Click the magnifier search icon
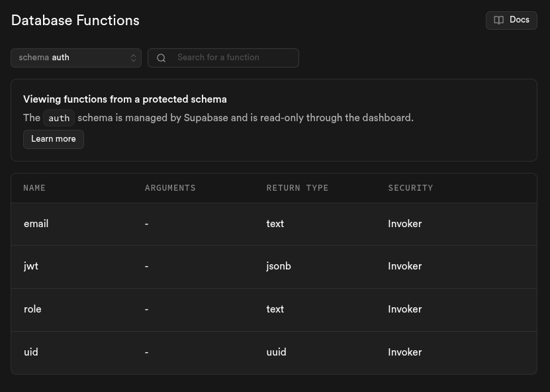The height and width of the screenshot is (392, 550). point(161,58)
